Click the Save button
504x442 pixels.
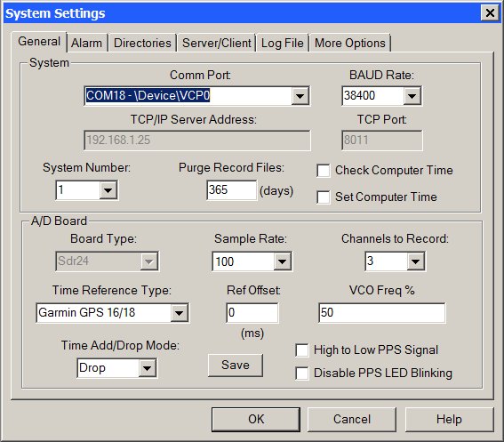(x=236, y=366)
